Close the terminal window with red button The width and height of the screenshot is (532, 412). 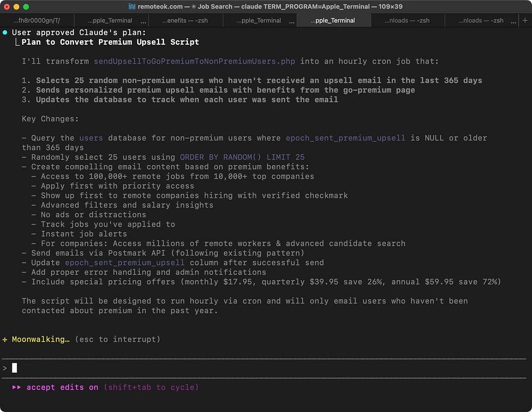click(x=7, y=7)
